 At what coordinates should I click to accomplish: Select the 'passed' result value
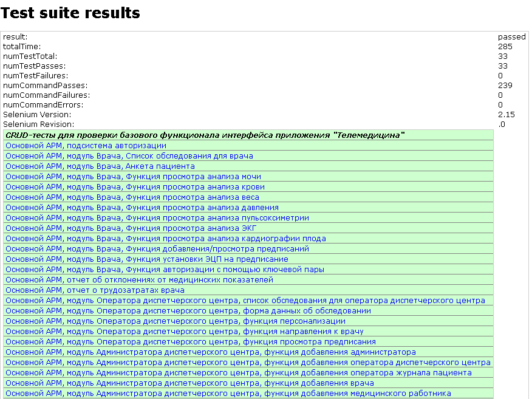[x=511, y=36]
